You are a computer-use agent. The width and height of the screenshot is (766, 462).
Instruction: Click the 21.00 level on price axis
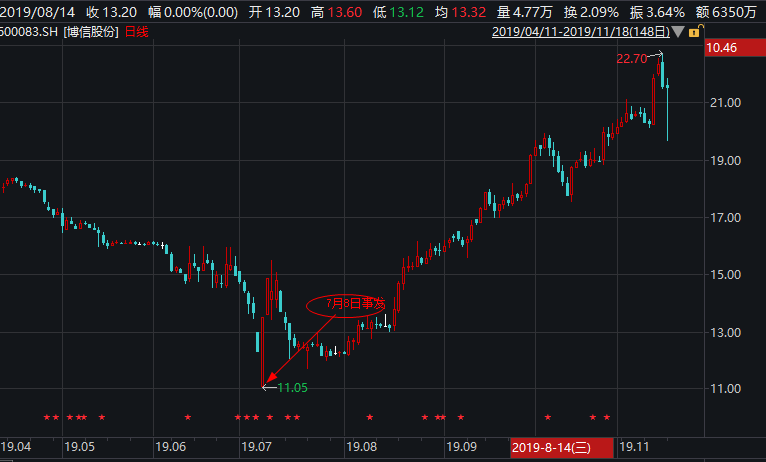(x=724, y=103)
